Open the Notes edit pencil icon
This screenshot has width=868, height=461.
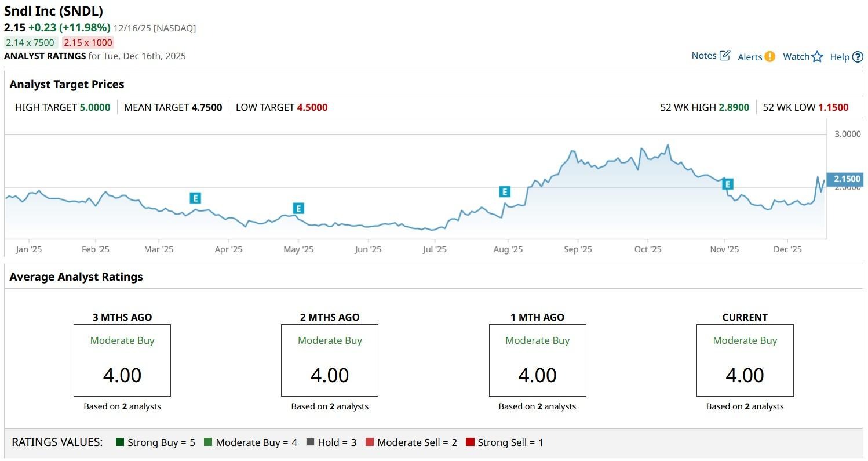pos(725,56)
